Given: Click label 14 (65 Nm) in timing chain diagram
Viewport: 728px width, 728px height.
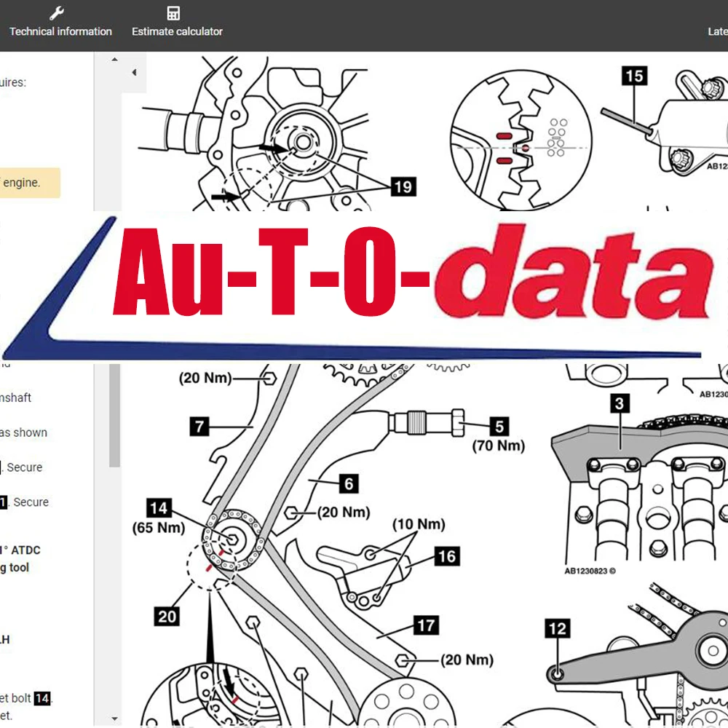Looking at the screenshot, I should click(159, 517).
